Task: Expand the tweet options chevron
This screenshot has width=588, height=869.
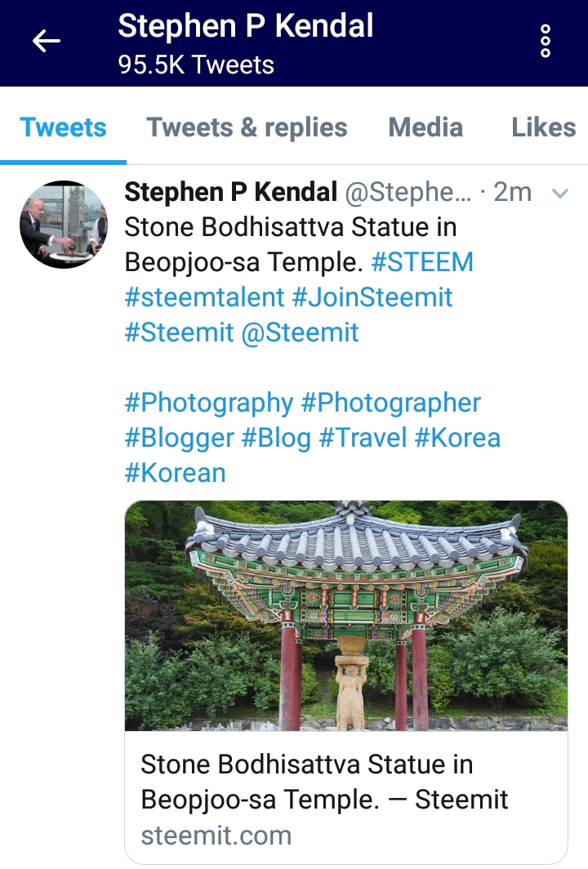Action: (x=560, y=194)
